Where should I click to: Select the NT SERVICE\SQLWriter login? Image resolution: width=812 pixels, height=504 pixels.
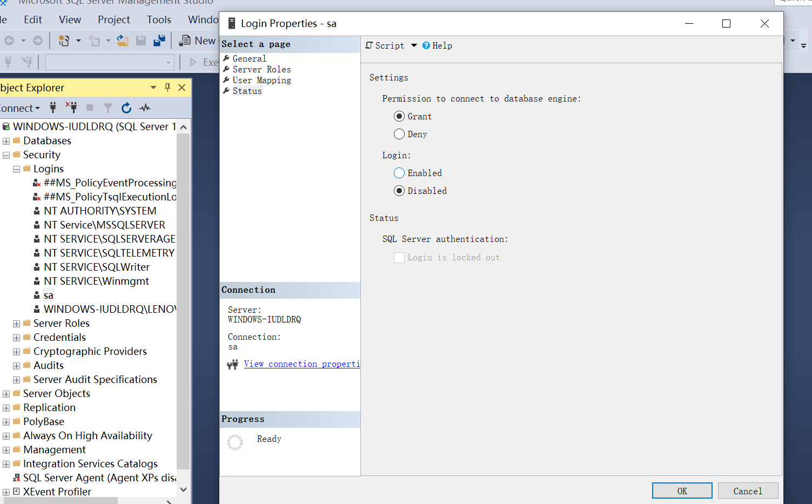tap(97, 267)
